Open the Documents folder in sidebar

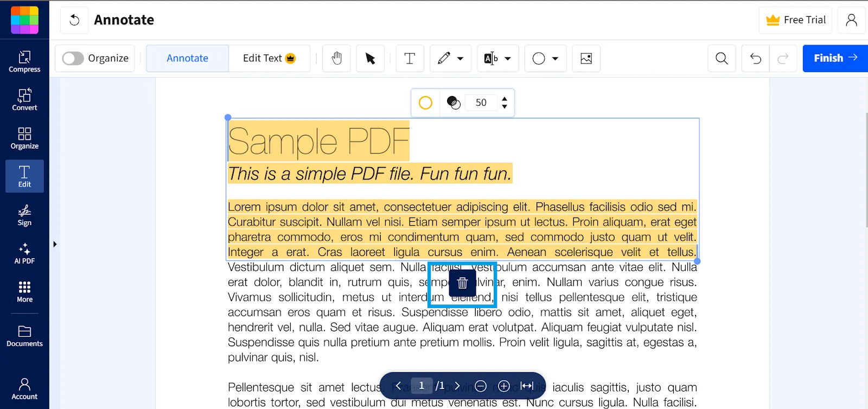tap(24, 336)
